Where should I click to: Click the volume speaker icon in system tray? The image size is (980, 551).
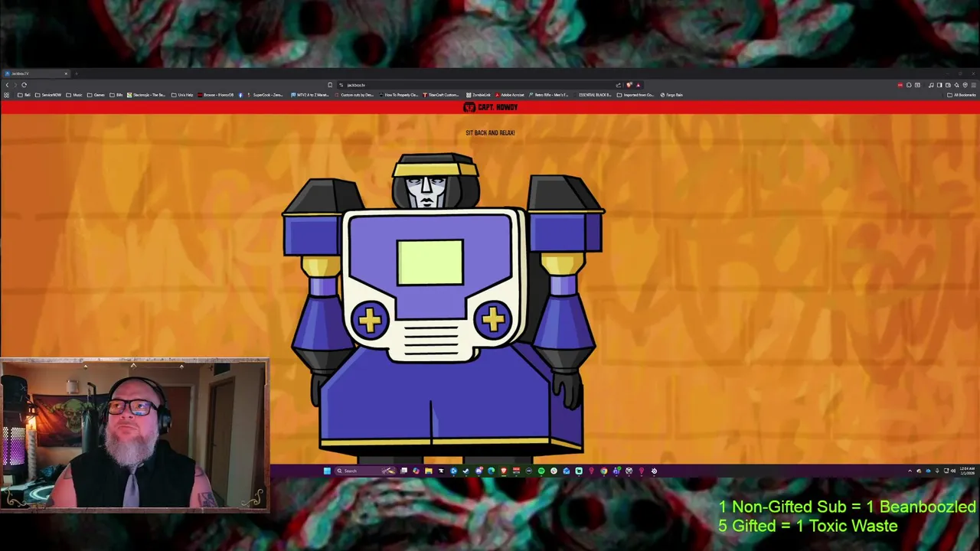953,471
